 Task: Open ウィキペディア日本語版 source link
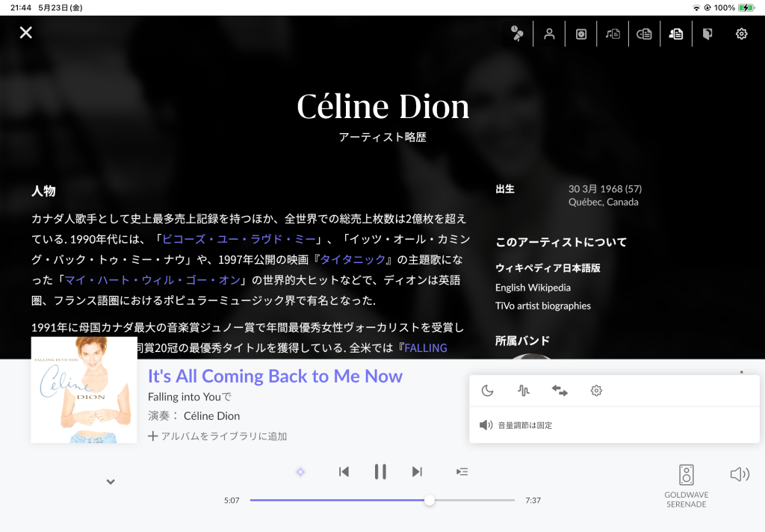click(x=548, y=268)
